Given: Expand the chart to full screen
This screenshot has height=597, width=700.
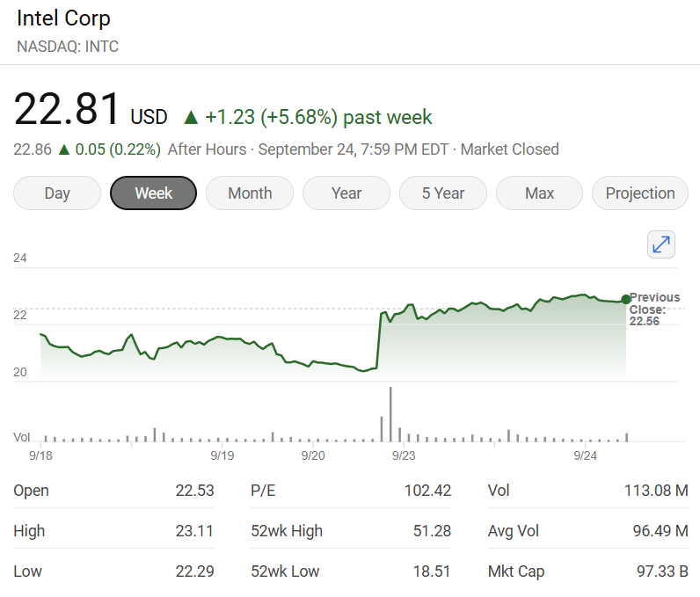Looking at the screenshot, I should tap(660, 244).
